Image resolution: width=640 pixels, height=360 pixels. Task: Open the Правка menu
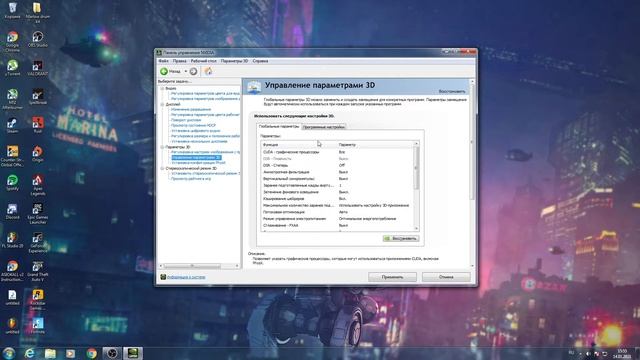[180, 61]
